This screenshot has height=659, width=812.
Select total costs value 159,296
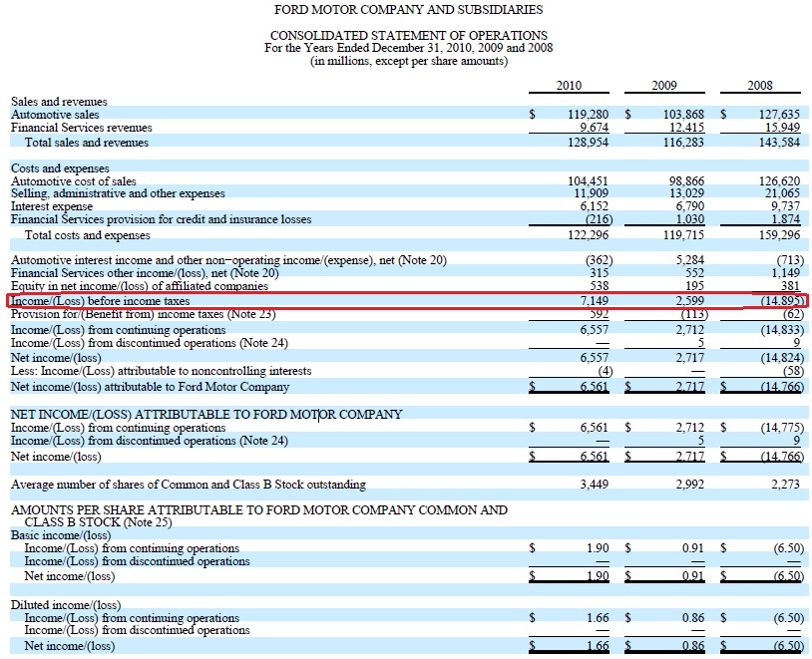779,235
